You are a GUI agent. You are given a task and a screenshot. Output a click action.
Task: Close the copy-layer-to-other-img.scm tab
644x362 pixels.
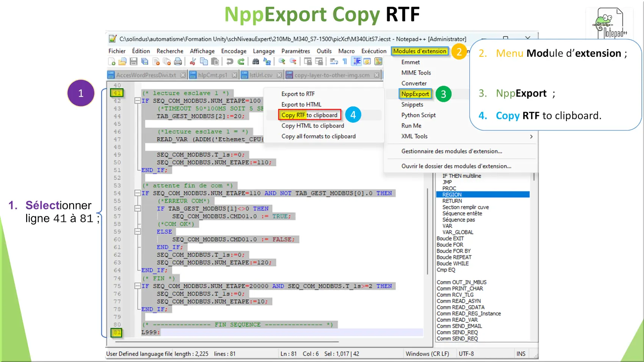pyautogui.click(x=377, y=75)
